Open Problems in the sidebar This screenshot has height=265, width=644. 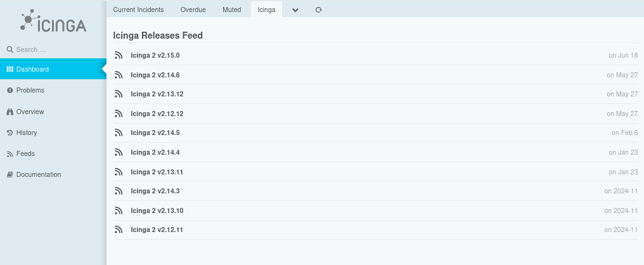click(x=53, y=91)
